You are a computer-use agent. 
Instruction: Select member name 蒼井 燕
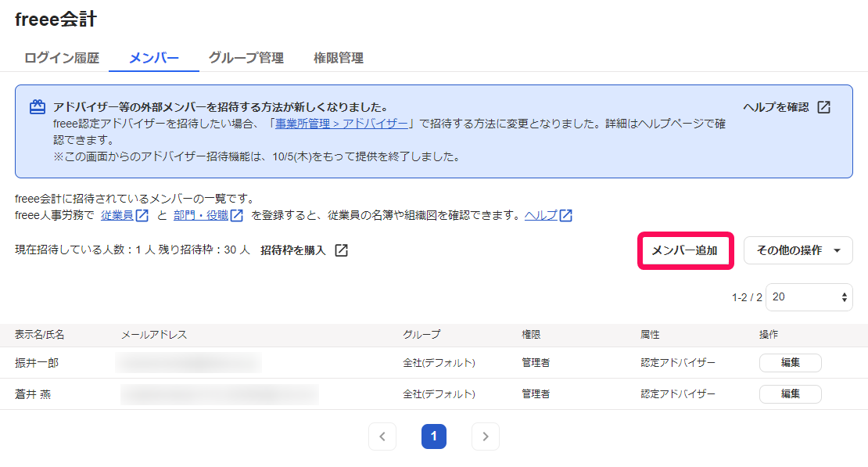pos(33,394)
